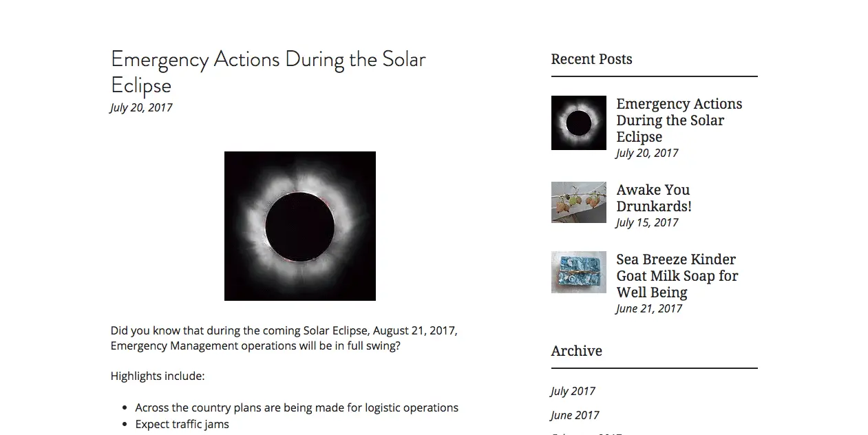
Task: Click the July 15, 2017 post date
Action: (x=647, y=222)
